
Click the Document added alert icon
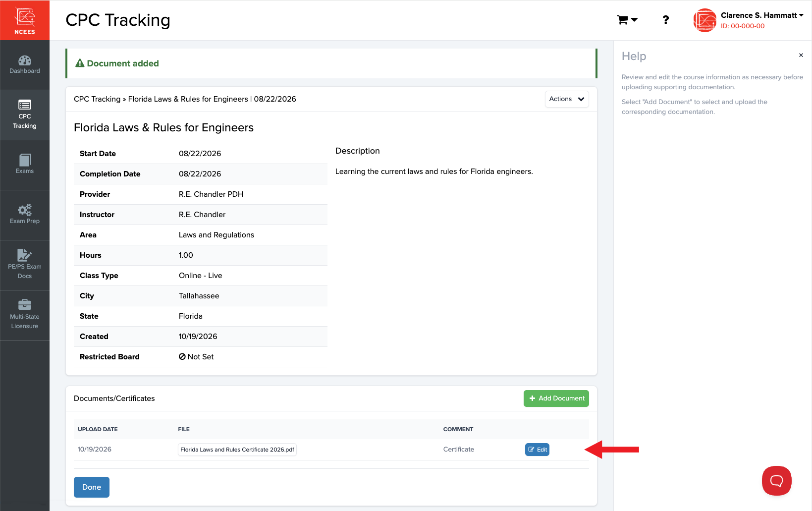(80, 63)
